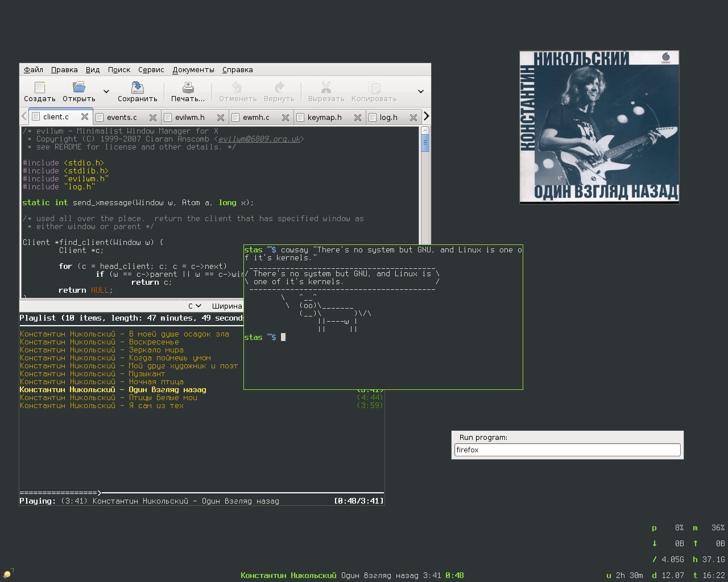The image size is (728, 582).
Task: Click the 16:22 clock in the bottom bar
Action: 714,575
